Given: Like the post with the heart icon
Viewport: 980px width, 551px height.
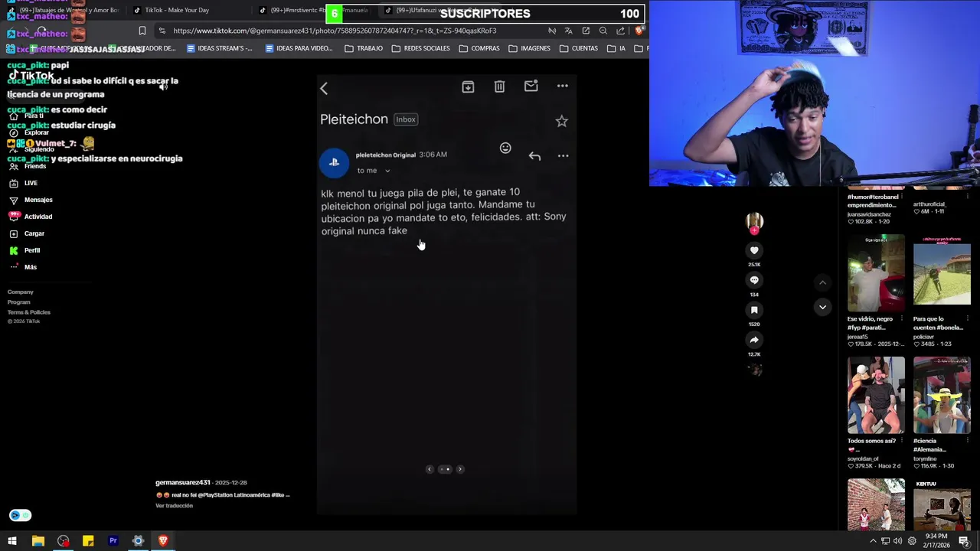Looking at the screenshot, I should [754, 250].
